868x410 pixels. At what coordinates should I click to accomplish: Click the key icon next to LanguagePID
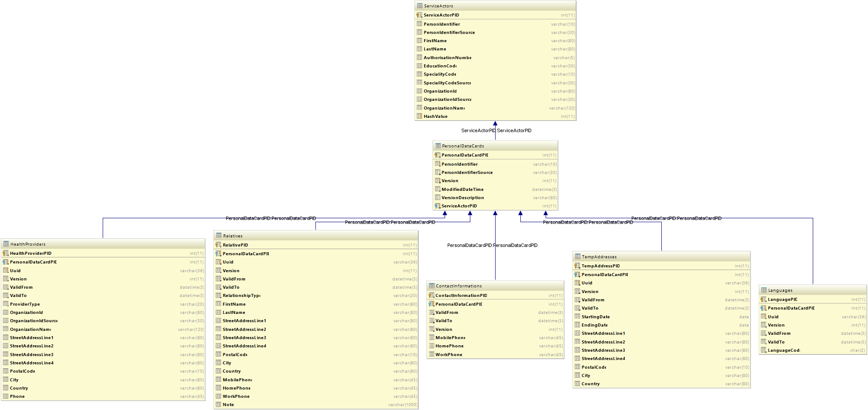click(x=764, y=300)
